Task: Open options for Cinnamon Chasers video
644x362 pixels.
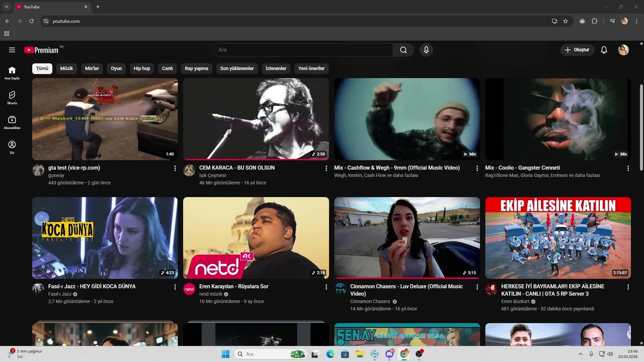Action: coord(477,287)
